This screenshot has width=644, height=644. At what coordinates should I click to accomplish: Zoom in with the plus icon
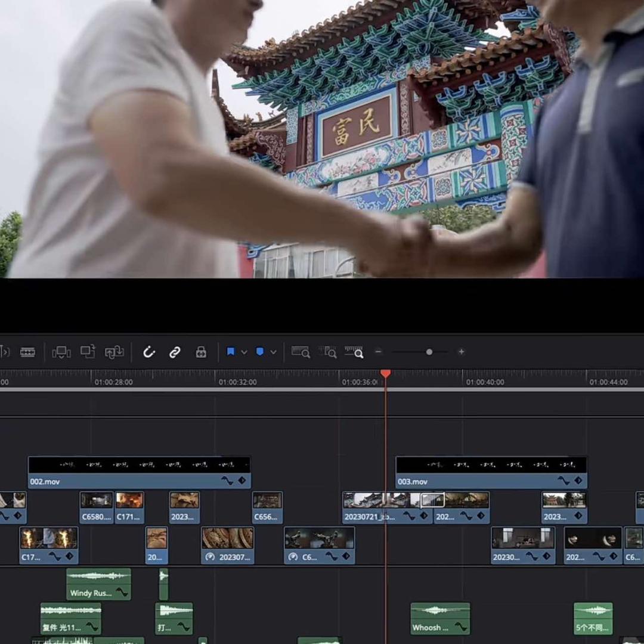pos(461,352)
